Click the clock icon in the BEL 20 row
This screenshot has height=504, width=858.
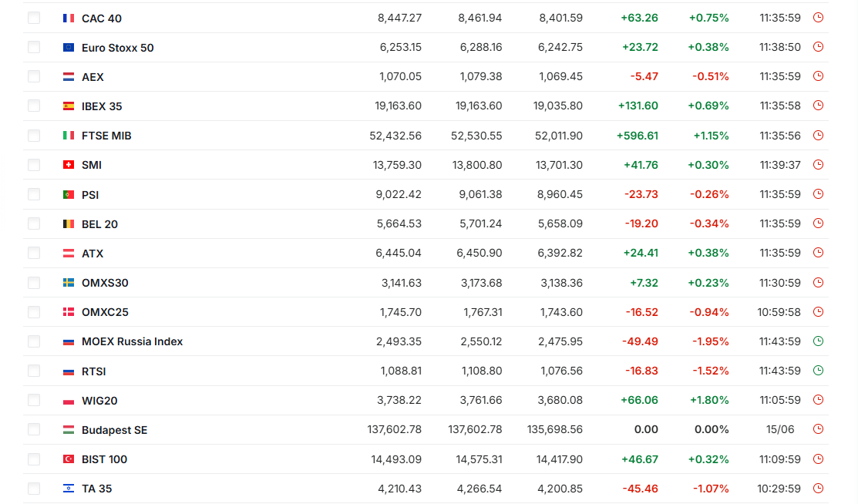(818, 223)
